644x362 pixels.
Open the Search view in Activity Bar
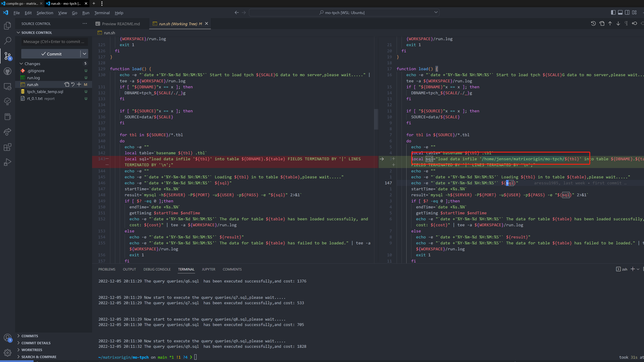click(8, 41)
